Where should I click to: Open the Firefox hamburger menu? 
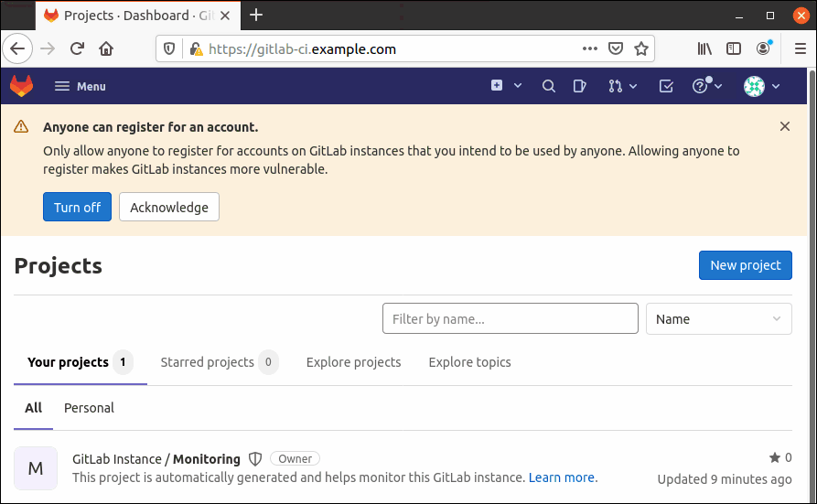[801, 49]
